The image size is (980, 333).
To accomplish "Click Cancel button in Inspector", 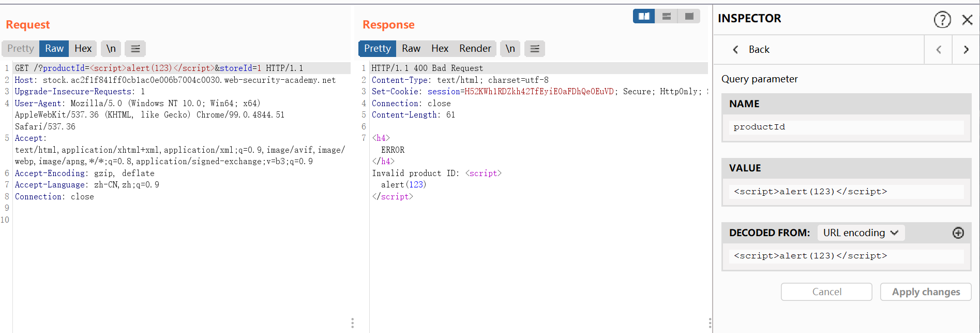I will [826, 292].
